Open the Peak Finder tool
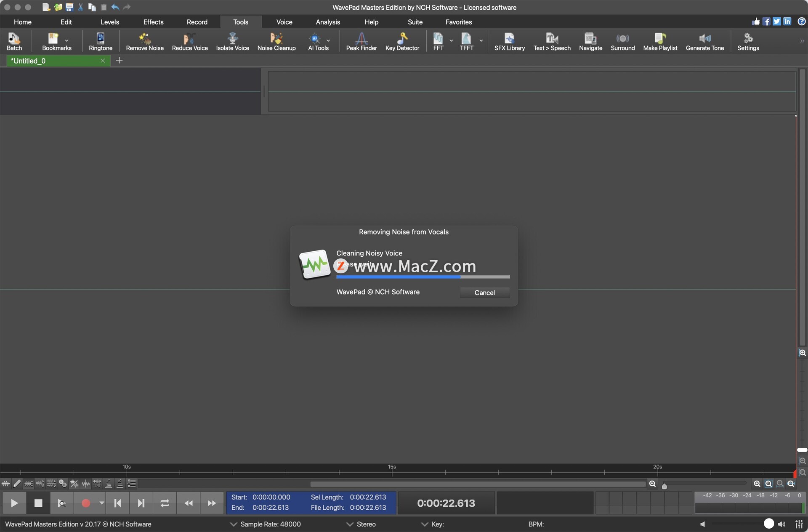 point(361,42)
